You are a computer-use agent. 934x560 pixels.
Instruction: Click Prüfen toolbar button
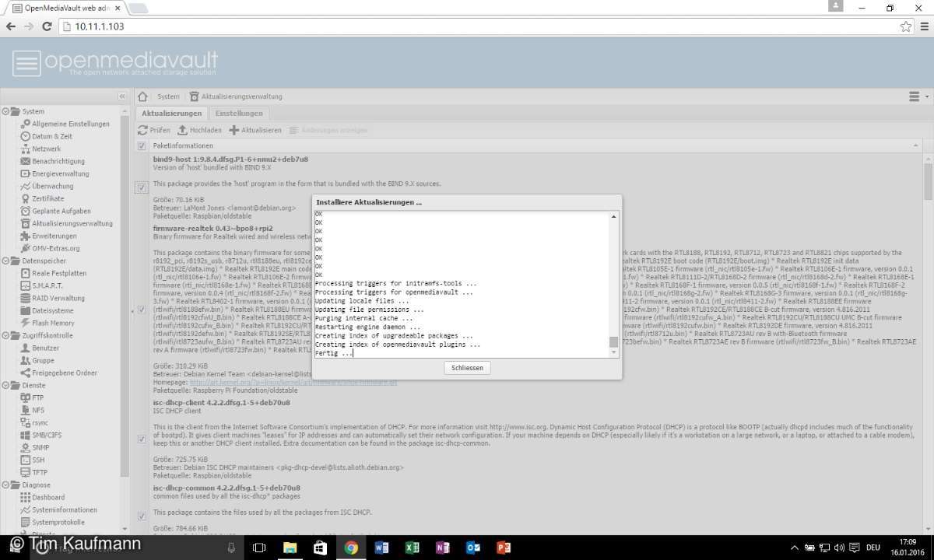pos(154,130)
